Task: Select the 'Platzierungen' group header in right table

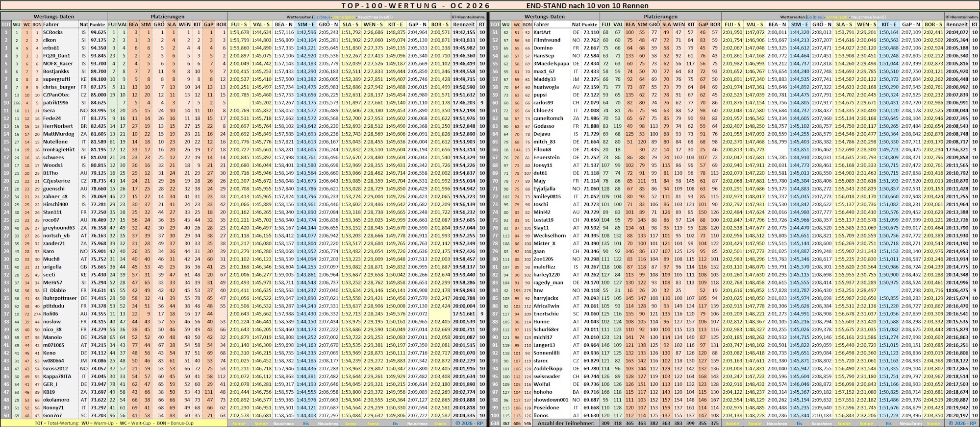Action: 661,17
